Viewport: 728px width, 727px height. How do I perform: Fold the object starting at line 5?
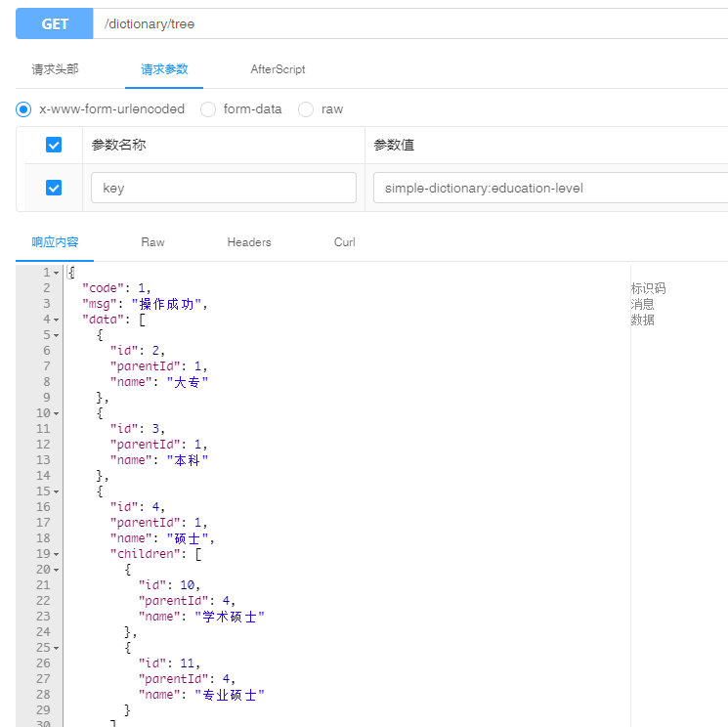[x=56, y=335]
